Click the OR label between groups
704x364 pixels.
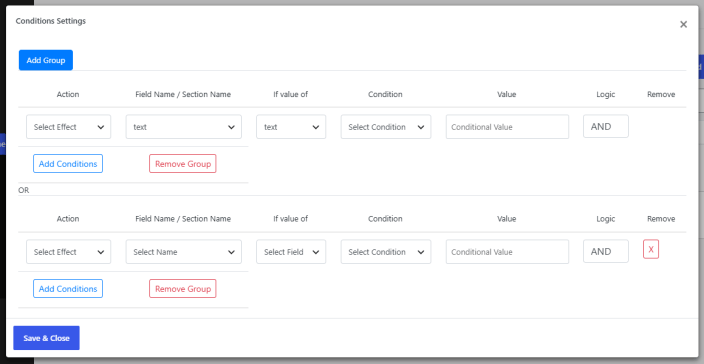click(x=23, y=190)
